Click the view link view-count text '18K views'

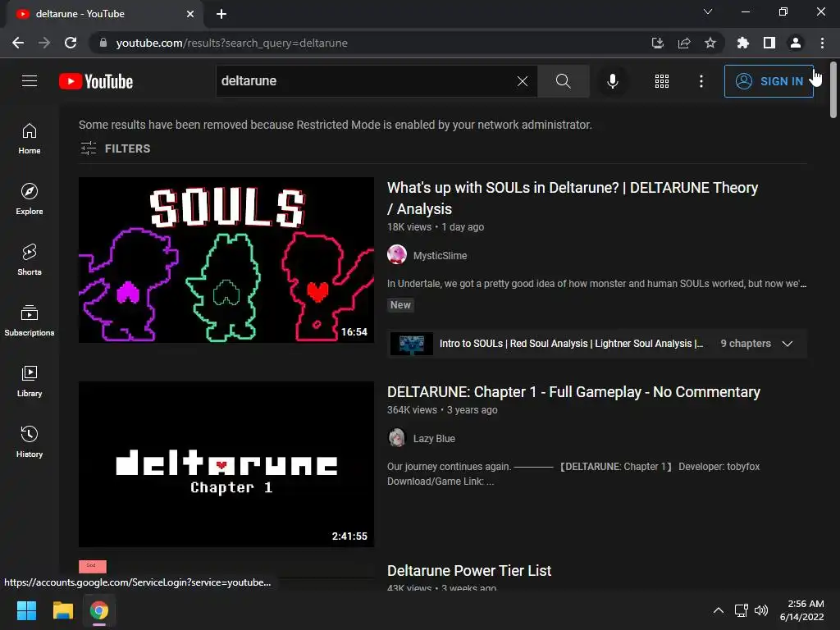click(x=409, y=227)
